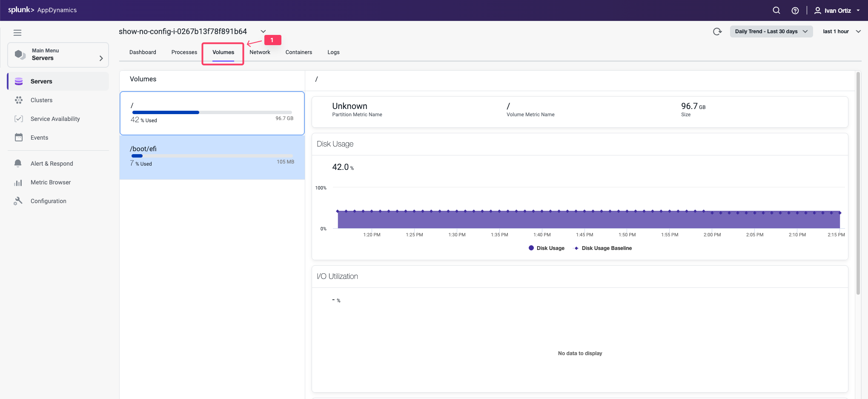Open the search icon in top bar

click(776, 10)
